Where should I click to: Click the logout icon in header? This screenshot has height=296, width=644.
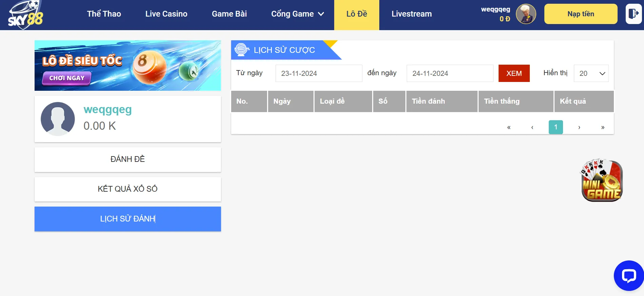click(633, 14)
